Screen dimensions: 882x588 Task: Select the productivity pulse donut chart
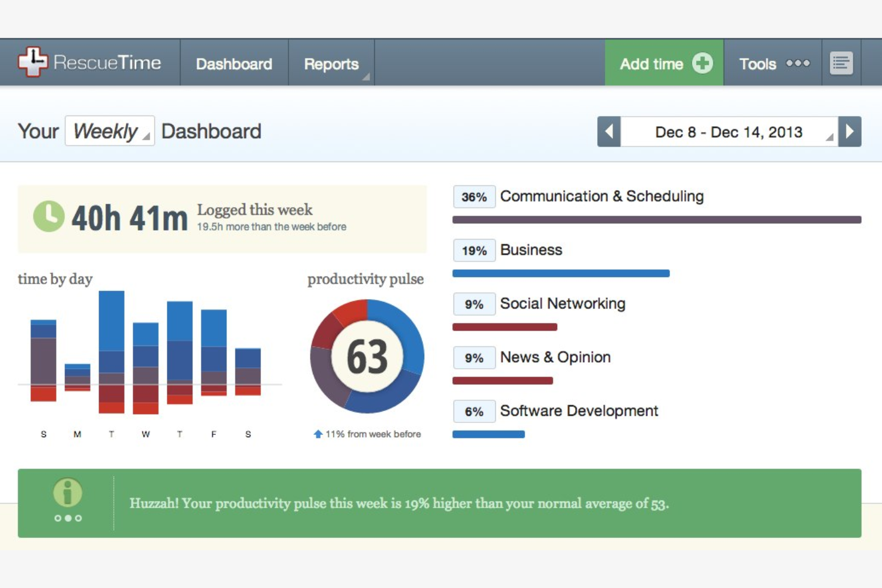(x=366, y=356)
